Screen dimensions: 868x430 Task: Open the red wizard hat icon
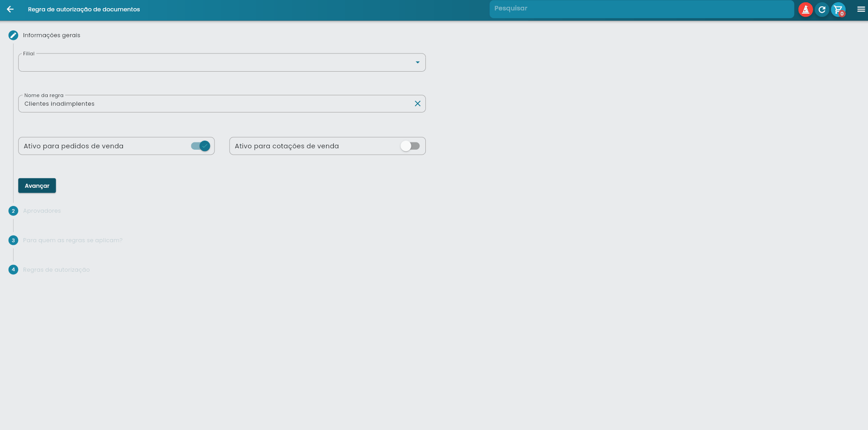click(x=805, y=10)
